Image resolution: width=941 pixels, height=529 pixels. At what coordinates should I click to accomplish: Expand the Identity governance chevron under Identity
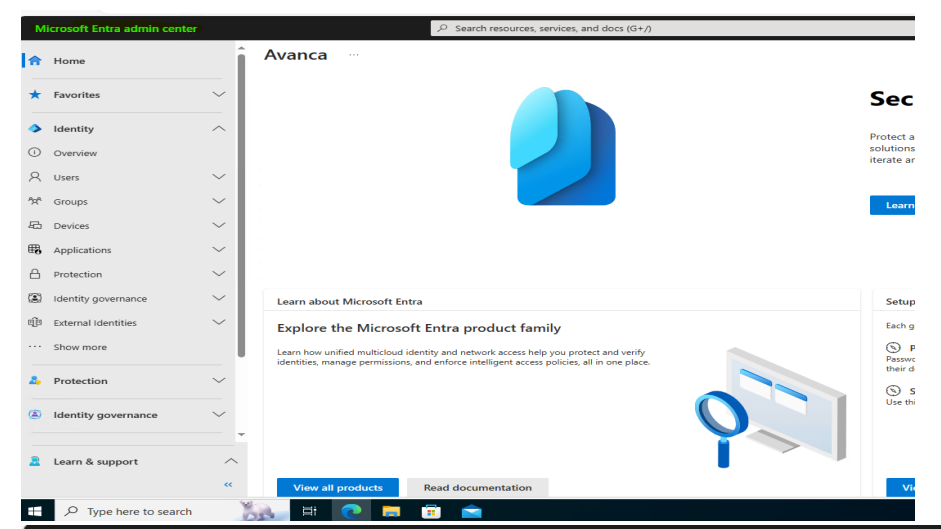218,298
